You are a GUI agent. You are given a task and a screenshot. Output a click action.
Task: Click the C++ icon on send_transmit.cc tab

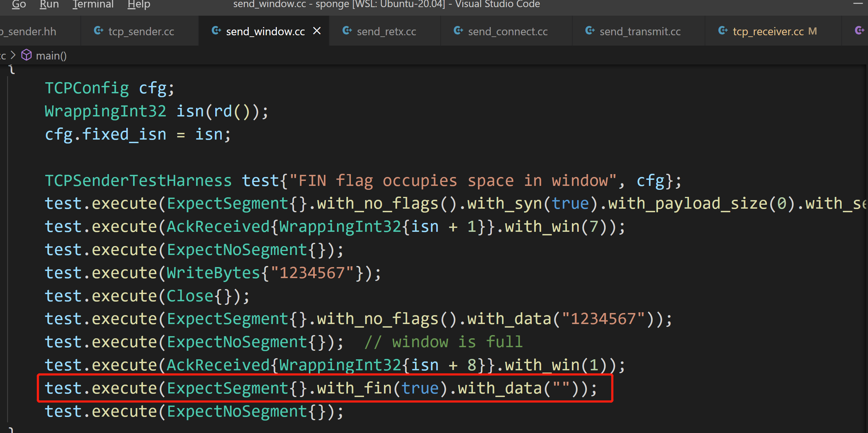(590, 31)
